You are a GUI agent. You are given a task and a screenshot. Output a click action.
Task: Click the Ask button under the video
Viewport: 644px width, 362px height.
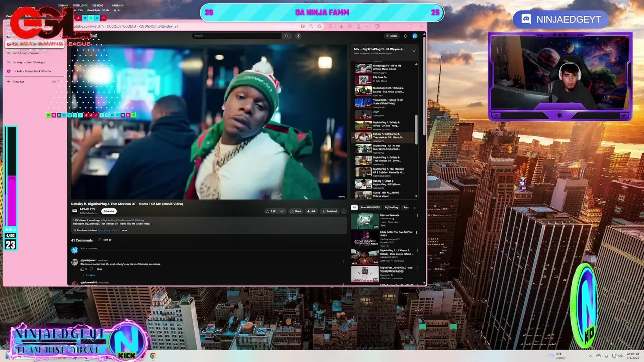point(311,211)
